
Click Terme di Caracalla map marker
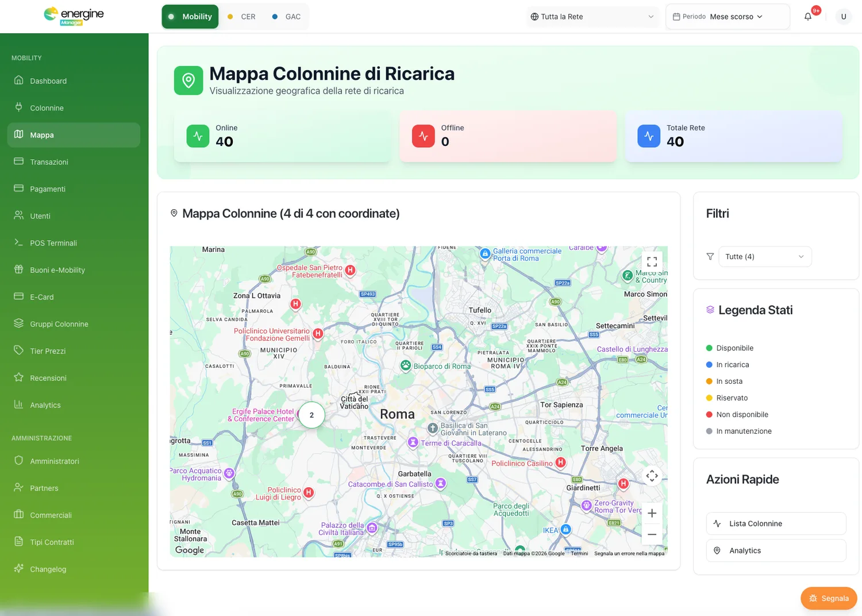413,442
